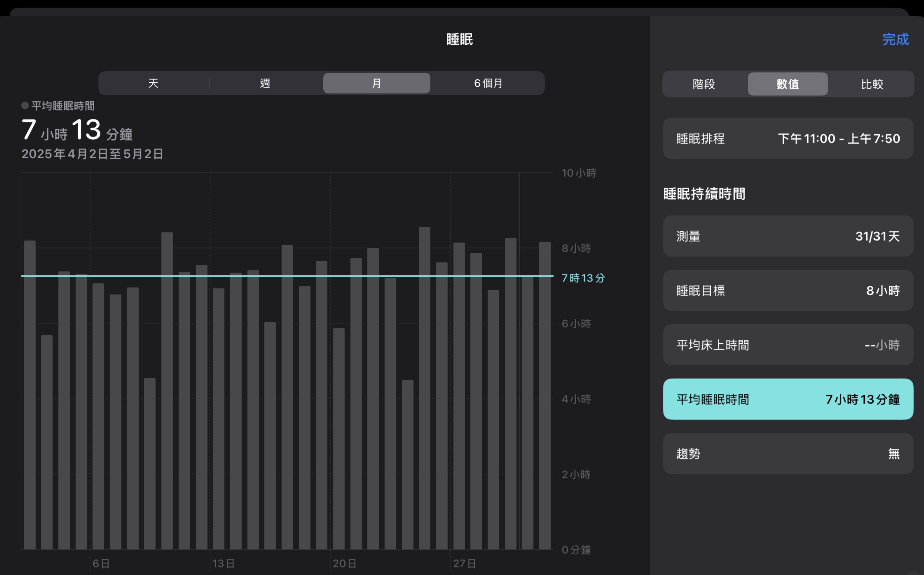Click the 6日 date label
924x575 pixels.
tap(101, 563)
